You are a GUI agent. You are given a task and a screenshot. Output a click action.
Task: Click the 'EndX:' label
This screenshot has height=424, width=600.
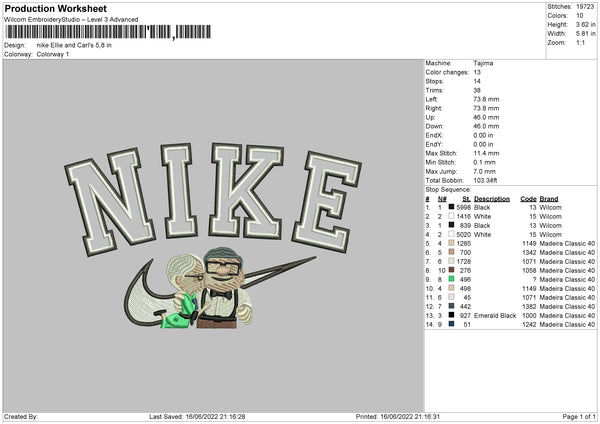pos(434,135)
